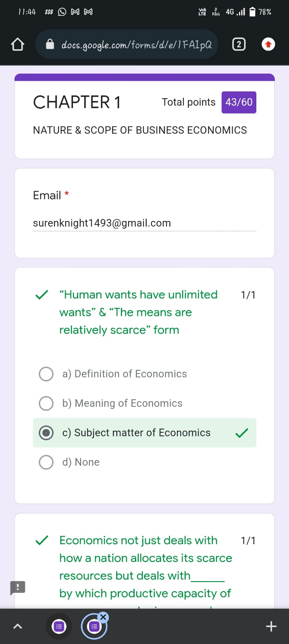The height and width of the screenshot is (644, 289).
Task: Tap the WhatsApp notification icon in status bar
Action: click(x=62, y=12)
